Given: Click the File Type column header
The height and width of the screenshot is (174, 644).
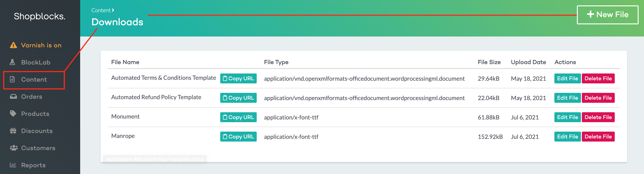Looking at the screenshot, I should pyautogui.click(x=276, y=62).
